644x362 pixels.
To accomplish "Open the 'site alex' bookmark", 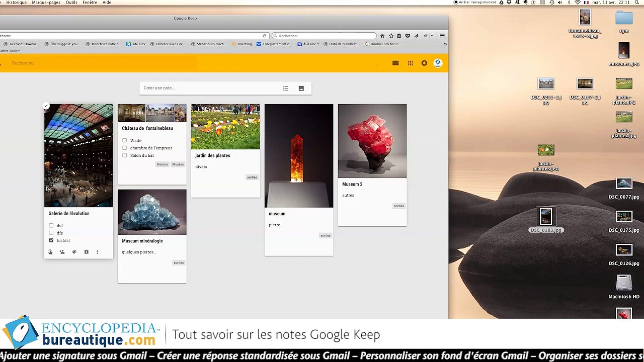I will 136,44.
